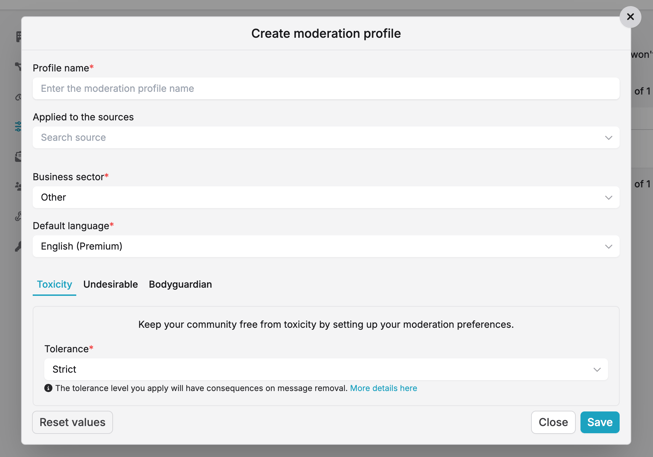Click the Close button at the bottom
This screenshot has height=457, width=653.
pos(553,422)
